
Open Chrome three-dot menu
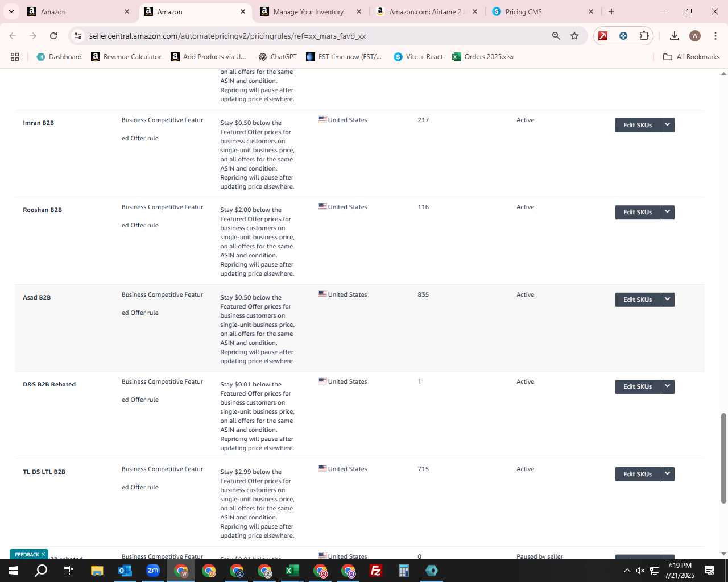pyautogui.click(x=715, y=36)
